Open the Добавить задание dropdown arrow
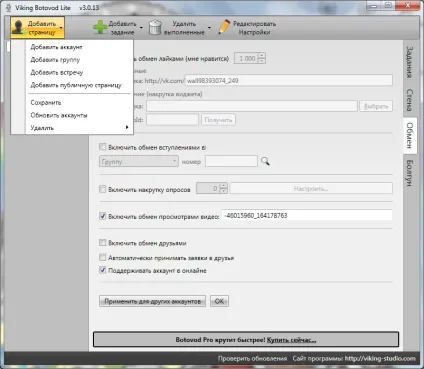424x369 pixels. click(141, 28)
